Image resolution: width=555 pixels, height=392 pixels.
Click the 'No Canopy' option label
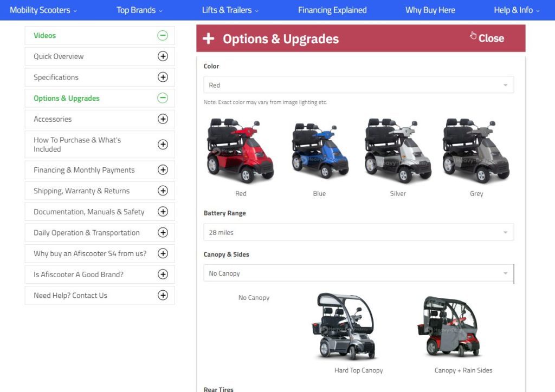[254, 298]
